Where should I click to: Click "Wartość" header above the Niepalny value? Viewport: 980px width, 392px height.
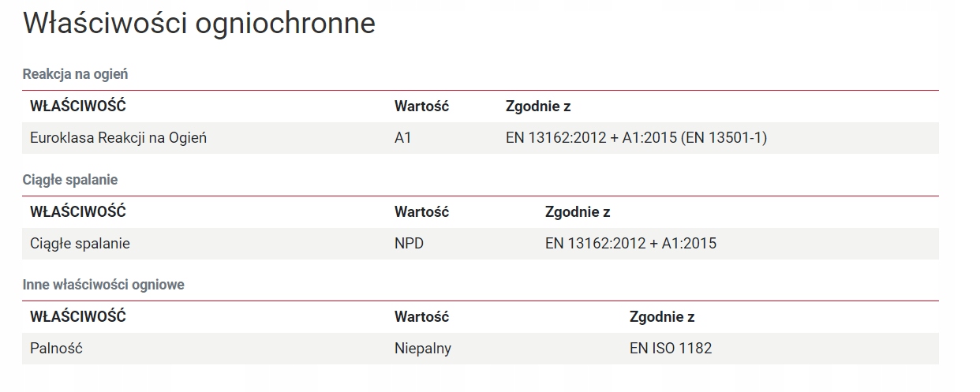(x=421, y=317)
